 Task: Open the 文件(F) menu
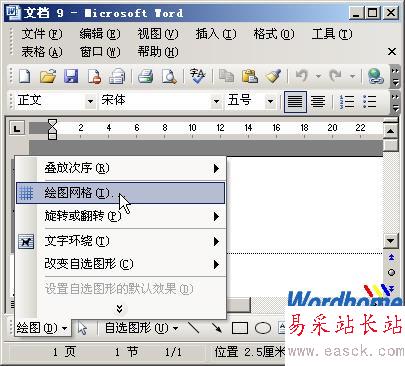point(42,34)
